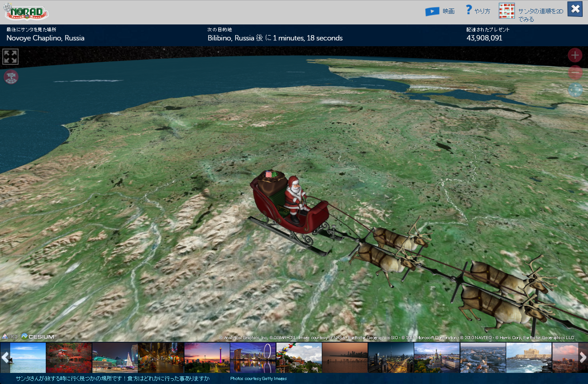Advance the photo carousel with right arrow
The image size is (588, 384).
pos(583,357)
